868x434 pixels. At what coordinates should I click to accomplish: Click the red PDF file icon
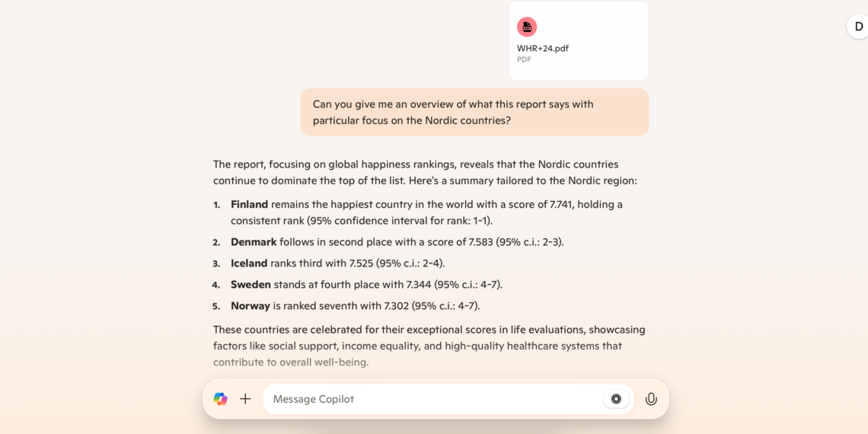tap(527, 27)
